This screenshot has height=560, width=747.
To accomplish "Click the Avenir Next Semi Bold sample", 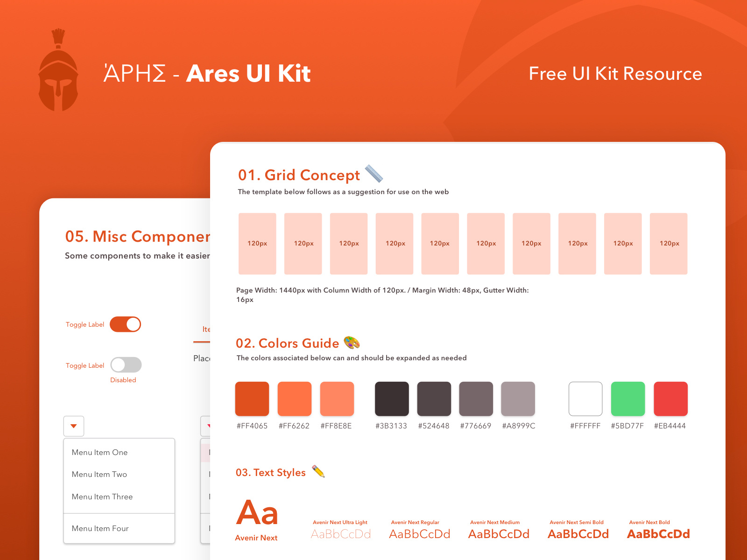I will 578,530.
